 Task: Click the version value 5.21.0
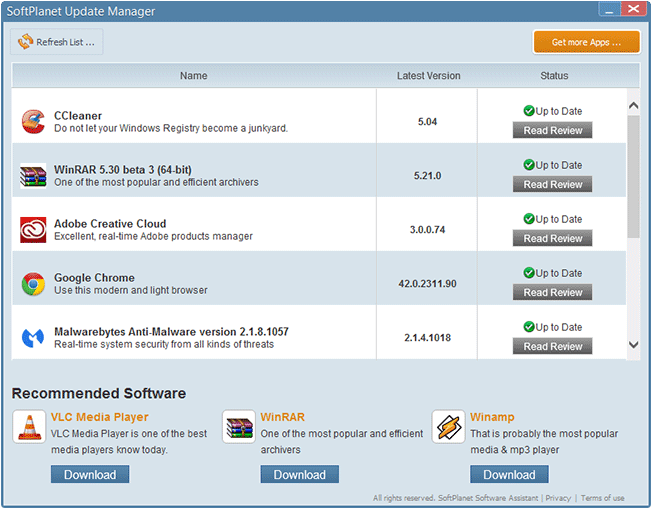point(427,175)
